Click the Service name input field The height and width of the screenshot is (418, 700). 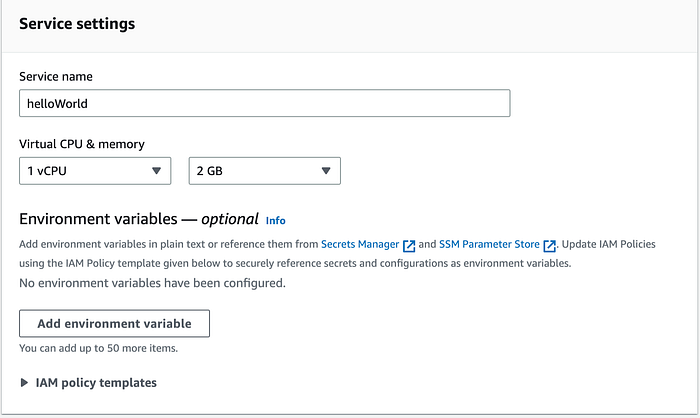[x=264, y=103]
